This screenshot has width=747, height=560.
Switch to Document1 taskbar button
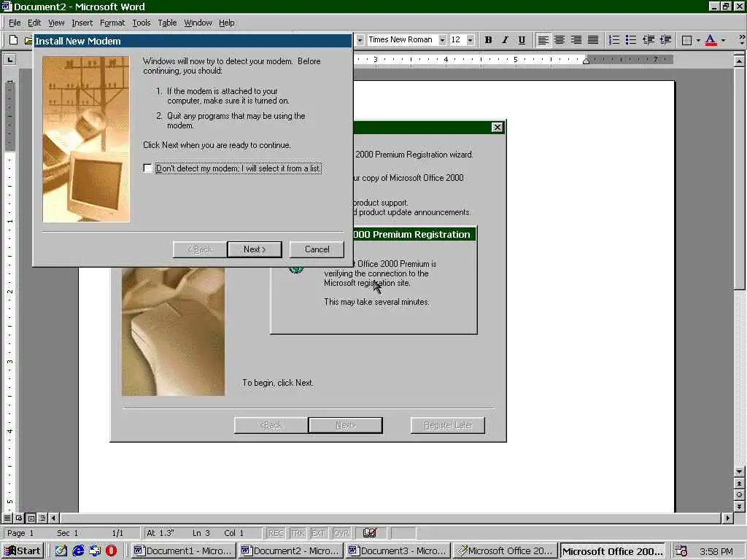click(183, 551)
